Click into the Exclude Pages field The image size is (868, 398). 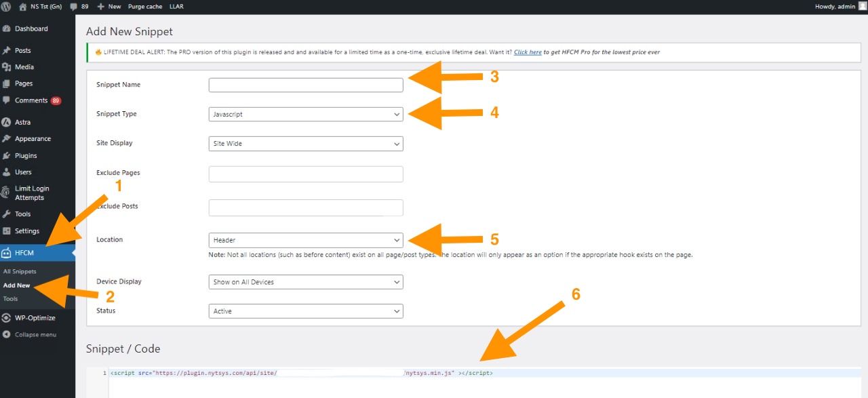pos(305,174)
